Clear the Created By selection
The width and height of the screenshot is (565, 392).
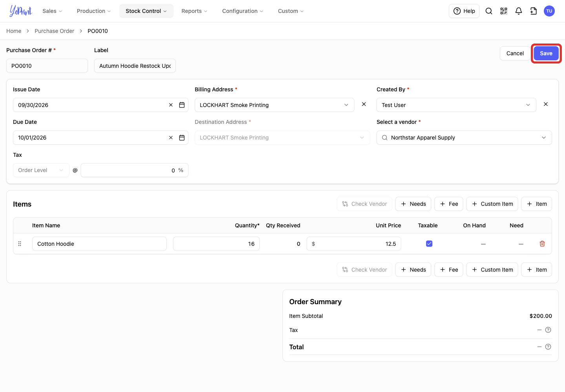coord(546,104)
